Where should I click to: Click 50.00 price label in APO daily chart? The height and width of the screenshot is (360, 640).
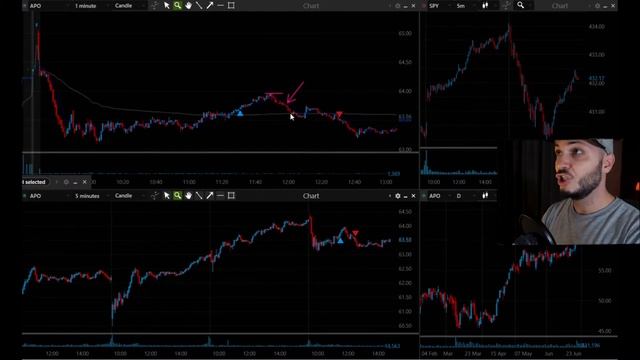coord(604,301)
